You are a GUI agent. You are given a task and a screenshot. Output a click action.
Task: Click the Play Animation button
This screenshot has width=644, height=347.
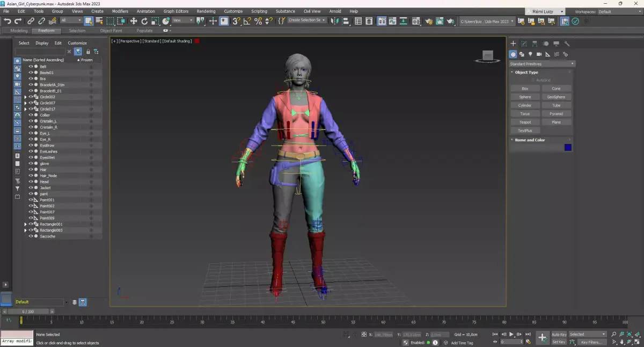click(511, 334)
